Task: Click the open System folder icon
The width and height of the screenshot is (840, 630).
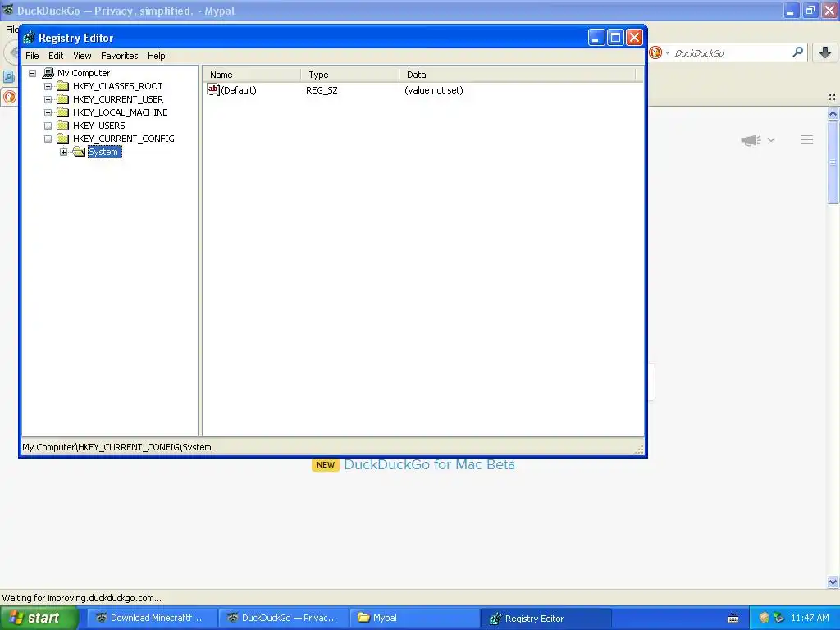Action: [x=80, y=152]
